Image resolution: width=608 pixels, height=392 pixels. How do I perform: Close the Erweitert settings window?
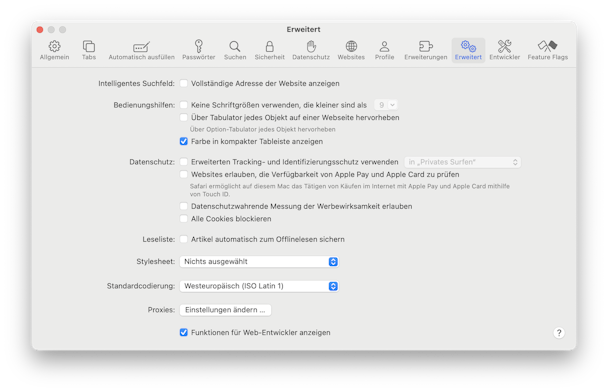40,29
